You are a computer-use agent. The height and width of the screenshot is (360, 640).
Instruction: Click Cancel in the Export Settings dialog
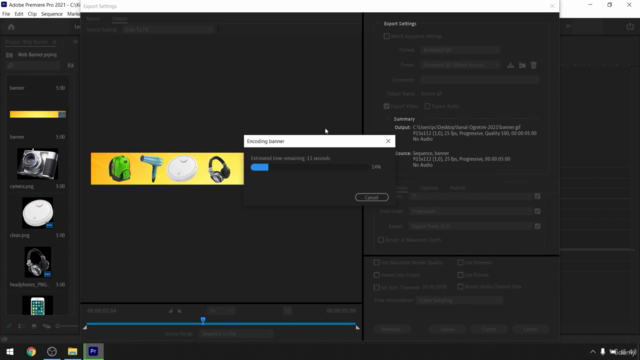pyautogui.click(x=530, y=329)
